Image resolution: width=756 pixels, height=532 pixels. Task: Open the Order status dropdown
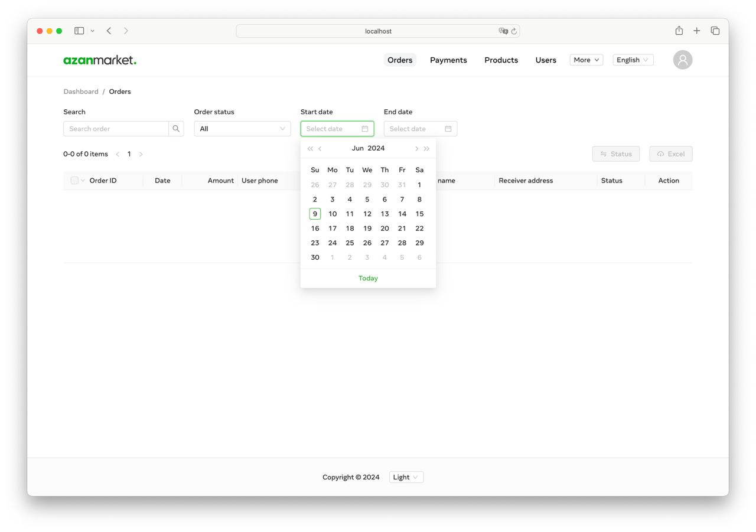(x=242, y=128)
